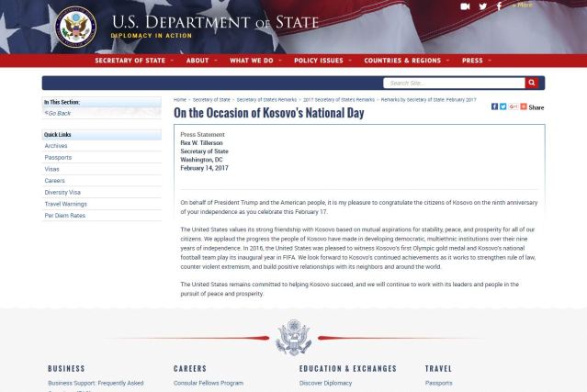This screenshot has height=392, width=587.
Task: Open the Facebook icon in the header
Action: [x=499, y=6]
